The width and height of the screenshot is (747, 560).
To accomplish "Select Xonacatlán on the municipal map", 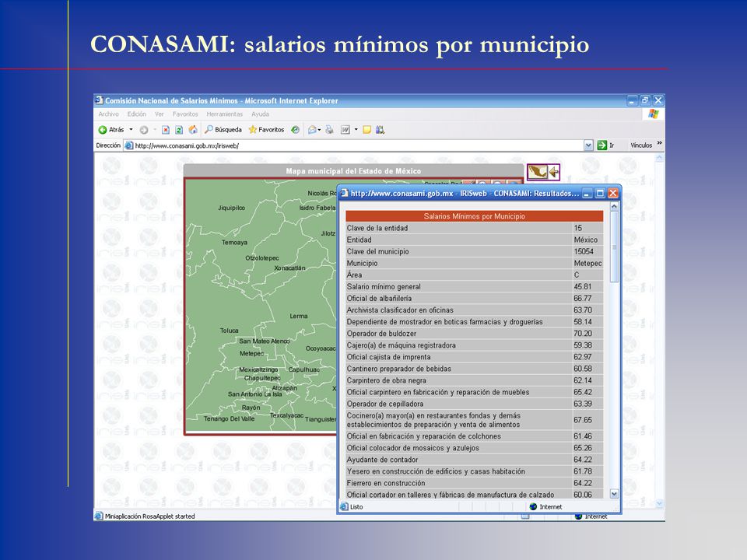I will pos(289,268).
